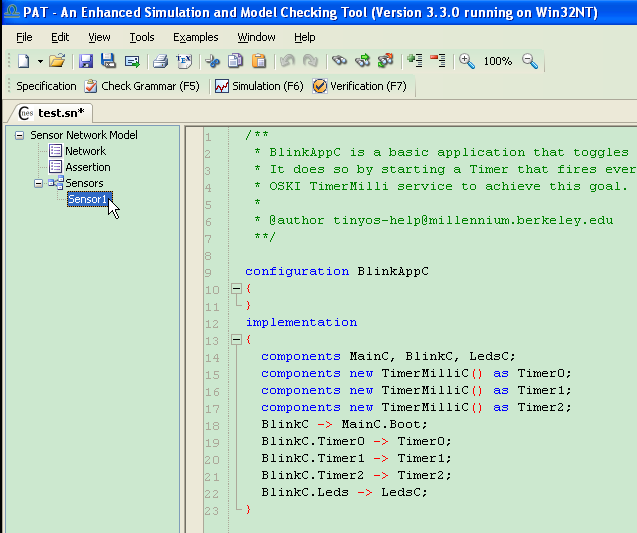Open the dropdown arrow beside New file

point(39,62)
